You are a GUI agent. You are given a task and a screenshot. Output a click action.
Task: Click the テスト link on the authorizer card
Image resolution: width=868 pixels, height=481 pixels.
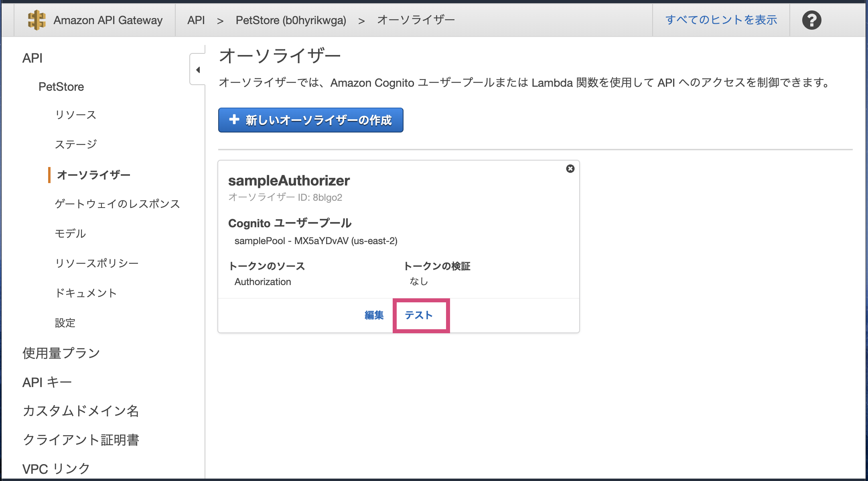419,315
